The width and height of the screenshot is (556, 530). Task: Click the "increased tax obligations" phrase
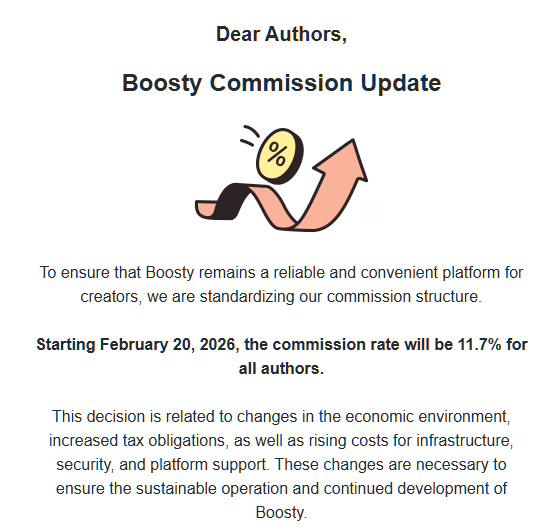(138, 441)
